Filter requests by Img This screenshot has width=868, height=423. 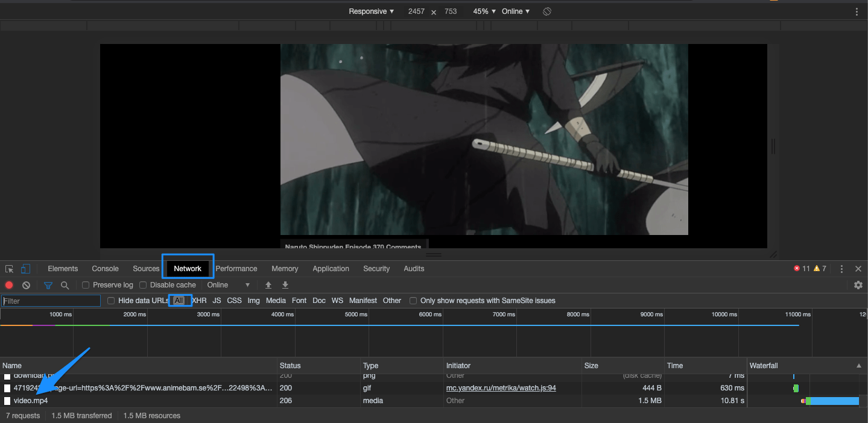tap(254, 301)
